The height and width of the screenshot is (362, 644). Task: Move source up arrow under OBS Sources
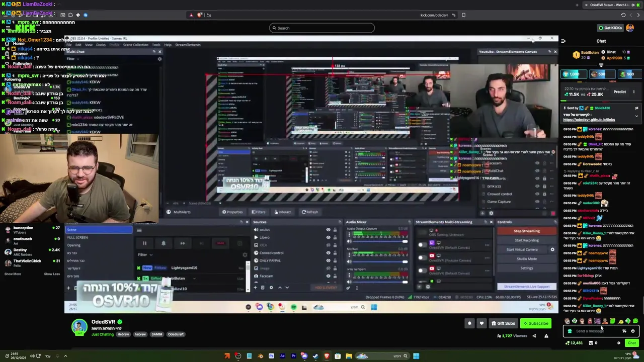(280, 288)
